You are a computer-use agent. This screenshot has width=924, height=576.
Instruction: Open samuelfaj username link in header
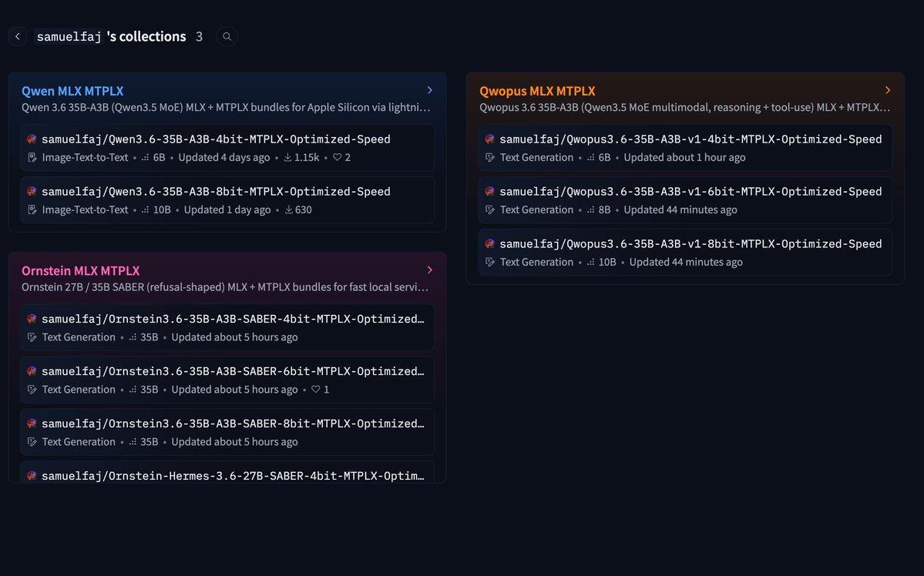pyautogui.click(x=69, y=36)
